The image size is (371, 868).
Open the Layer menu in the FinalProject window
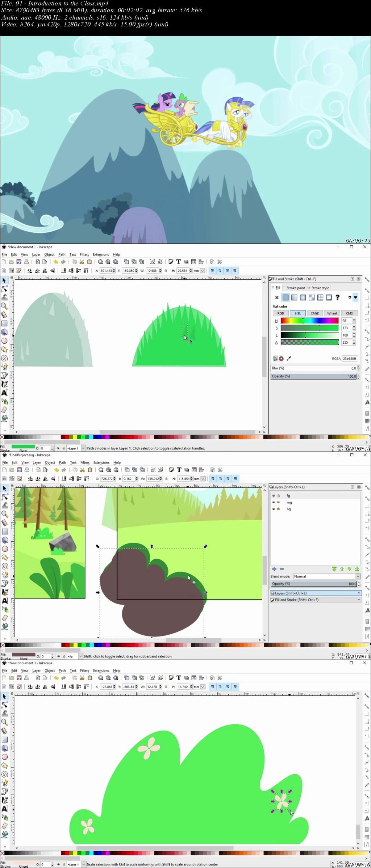point(37,463)
